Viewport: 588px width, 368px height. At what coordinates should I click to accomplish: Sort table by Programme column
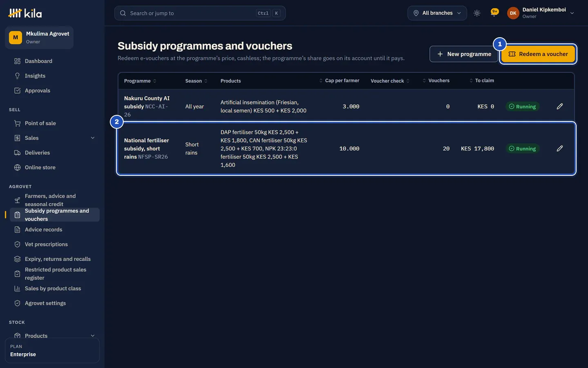[x=140, y=81]
